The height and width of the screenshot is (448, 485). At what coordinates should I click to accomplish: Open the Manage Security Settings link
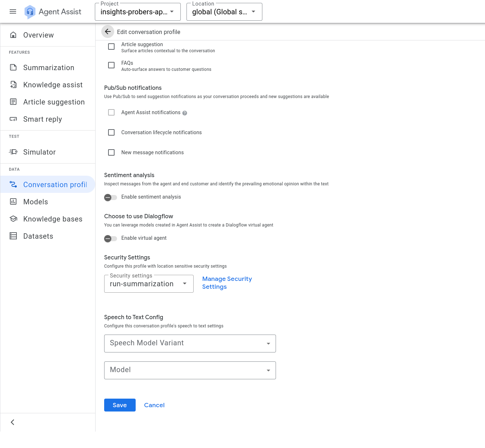[227, 283]
